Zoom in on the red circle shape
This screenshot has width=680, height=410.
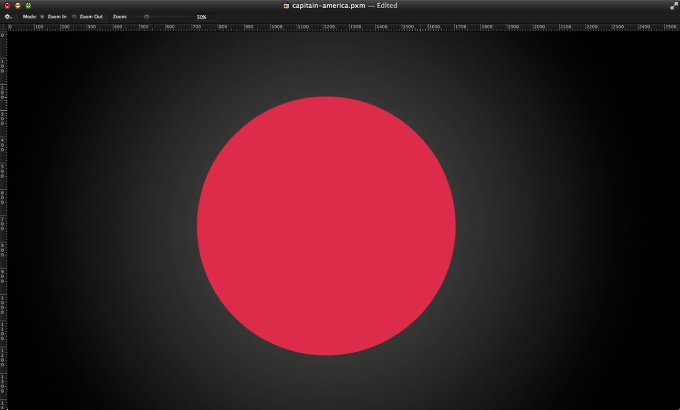(326, 226)
